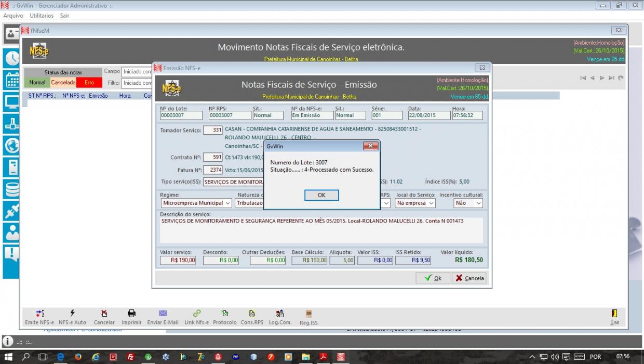
Task: Go to previous record navigation arrow
Action: (593, 78)
